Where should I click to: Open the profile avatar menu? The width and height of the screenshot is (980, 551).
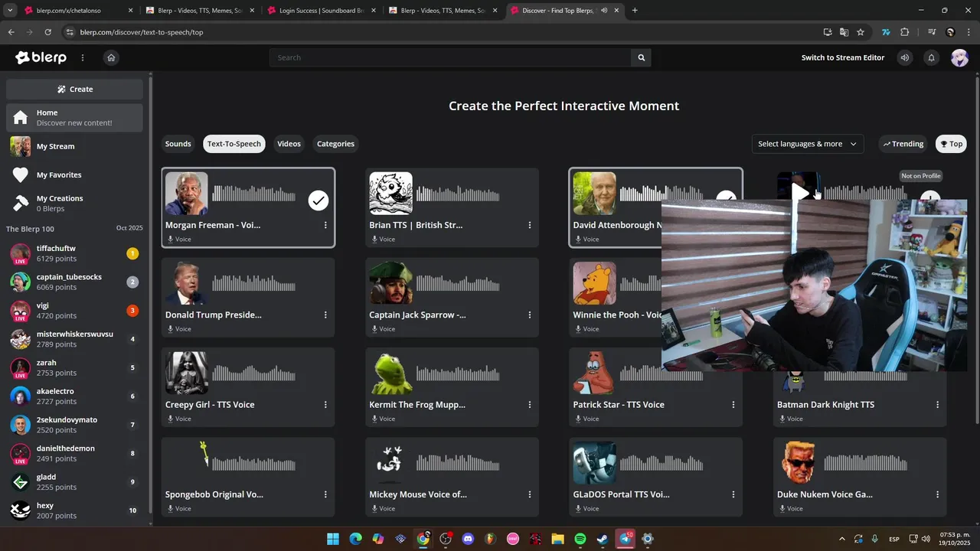coord(959,57)
